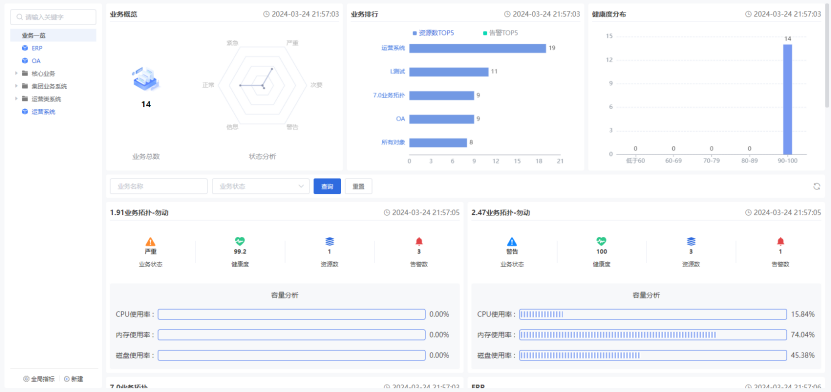Click clock icon in 1.91业务拓扑 card header

pos(387,212)
